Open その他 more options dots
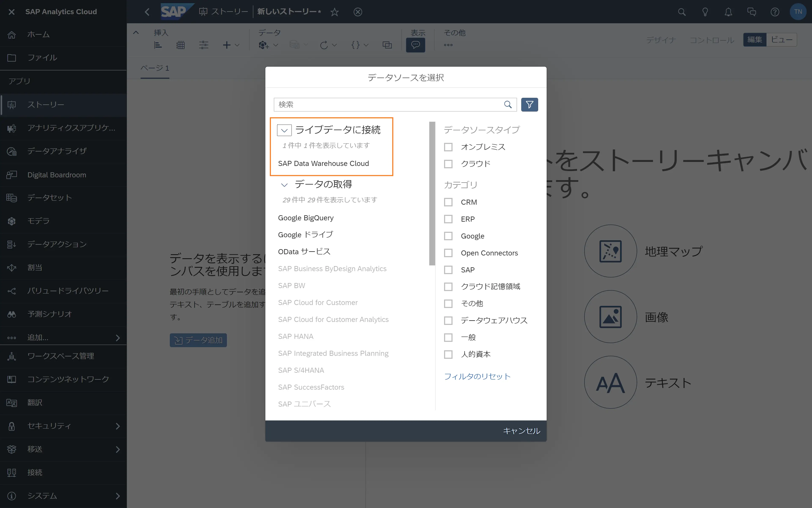The width and height of the screenshot is (812, 508). 448,45
